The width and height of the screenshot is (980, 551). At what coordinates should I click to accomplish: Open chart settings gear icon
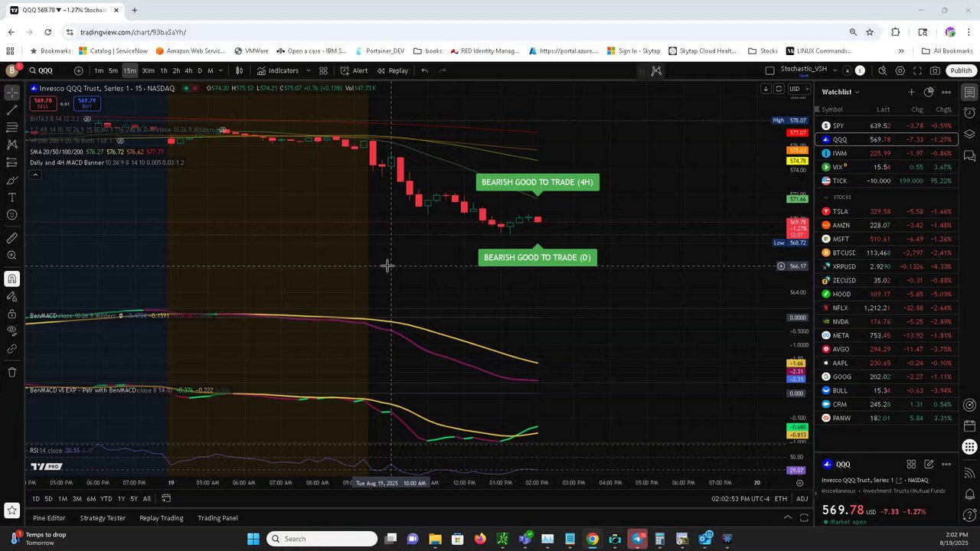[900, 70]
